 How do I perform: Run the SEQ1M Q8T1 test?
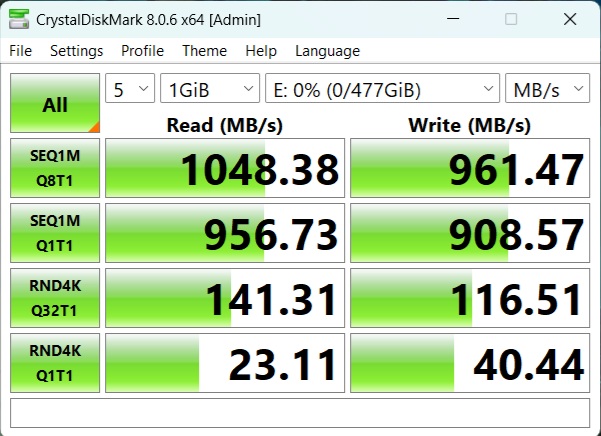55,168
